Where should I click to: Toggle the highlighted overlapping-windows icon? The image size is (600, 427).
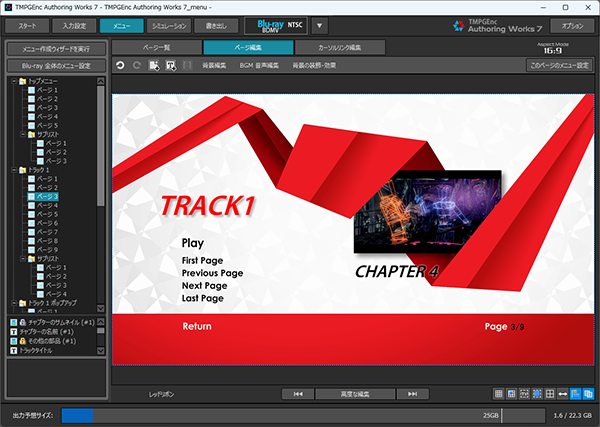tap(588, 394)
